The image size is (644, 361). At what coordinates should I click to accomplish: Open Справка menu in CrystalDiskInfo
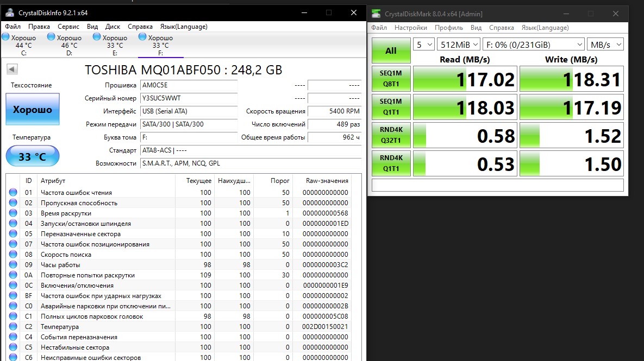(140, 26)
